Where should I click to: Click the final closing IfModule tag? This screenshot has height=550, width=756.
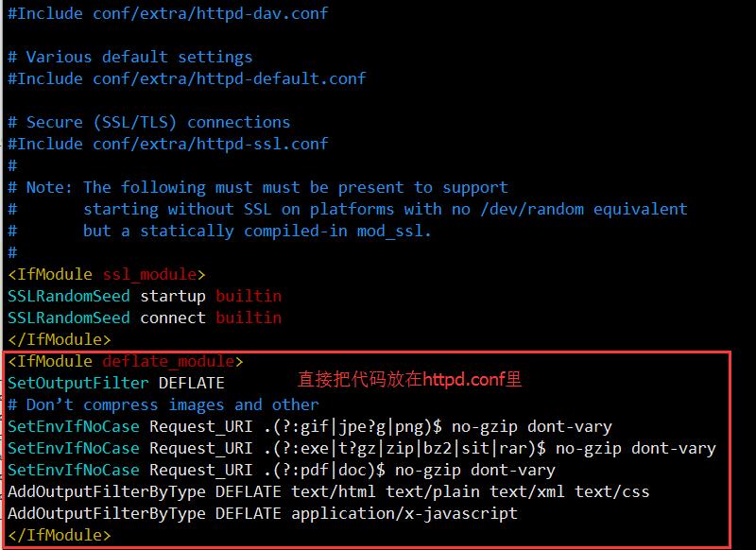pos(59,535)
